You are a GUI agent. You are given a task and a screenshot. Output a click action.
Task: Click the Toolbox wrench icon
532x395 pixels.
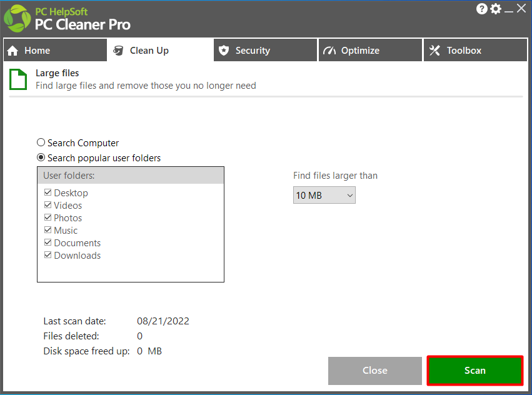(x=434, y=50)
